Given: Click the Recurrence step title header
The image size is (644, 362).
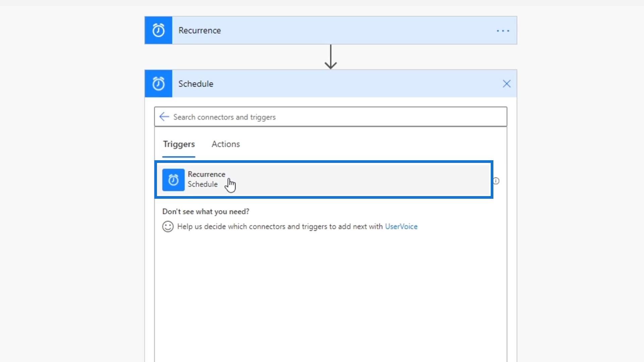Looking at the screenshot, I should (x=200, y=31).
